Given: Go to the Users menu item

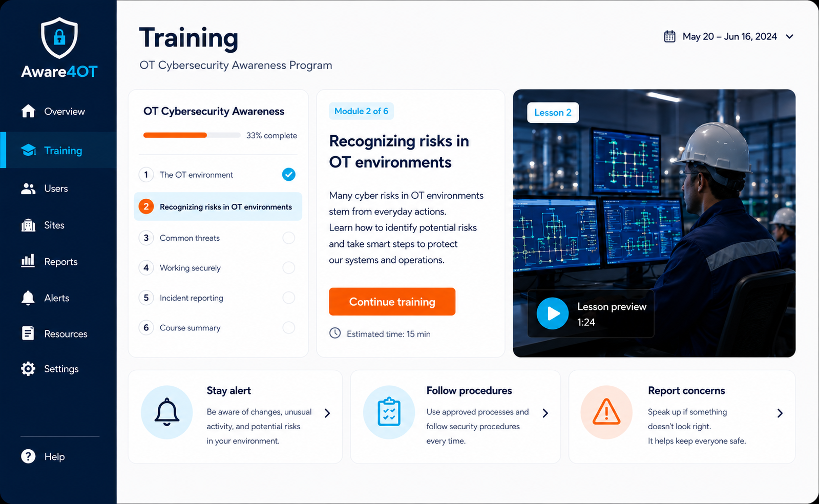Looking at the screenshot, I should [58, 188].
